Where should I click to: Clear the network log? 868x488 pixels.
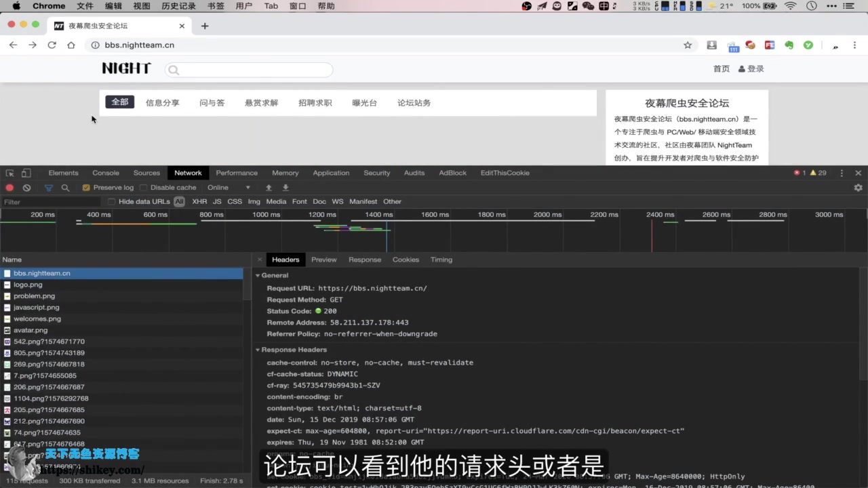point(26,188)
